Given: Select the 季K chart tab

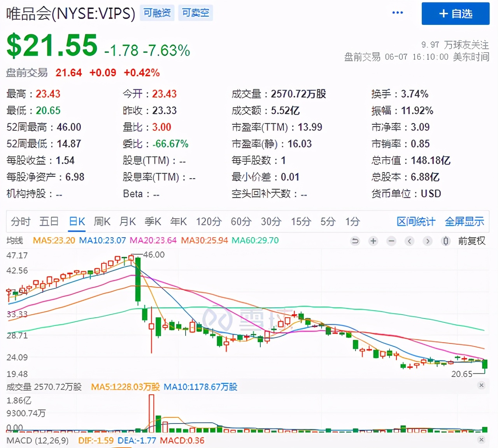Looking at the screenshot, I should click(x=153, y=222).
